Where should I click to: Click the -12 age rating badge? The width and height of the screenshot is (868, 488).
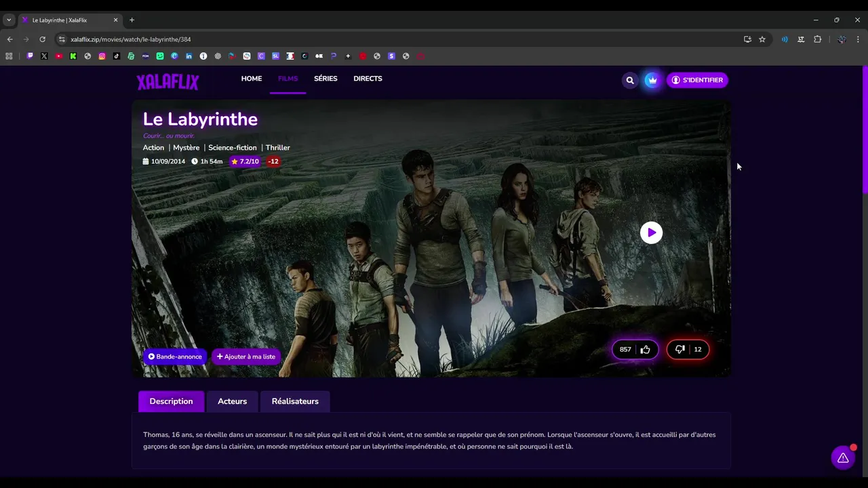click(x=273, y=161)
